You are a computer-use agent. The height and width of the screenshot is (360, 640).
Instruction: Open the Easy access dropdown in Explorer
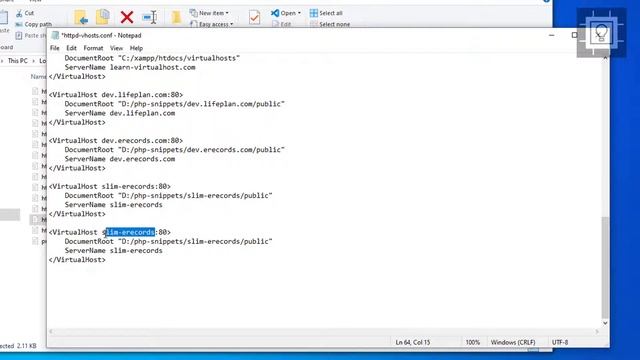(212, 24)
